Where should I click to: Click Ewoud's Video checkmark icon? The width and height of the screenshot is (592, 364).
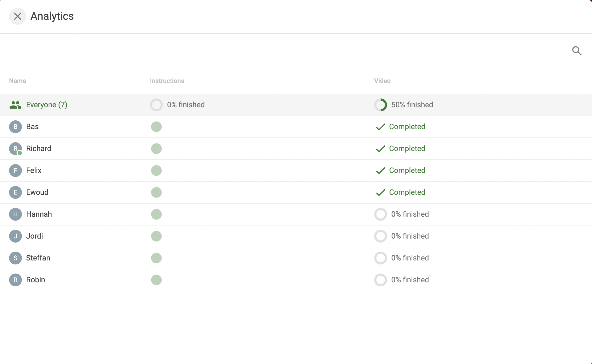381,192
